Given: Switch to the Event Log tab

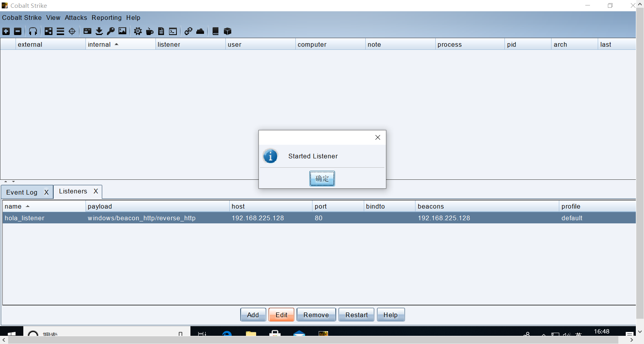Looking at the screenshot, I should (22, 192).
